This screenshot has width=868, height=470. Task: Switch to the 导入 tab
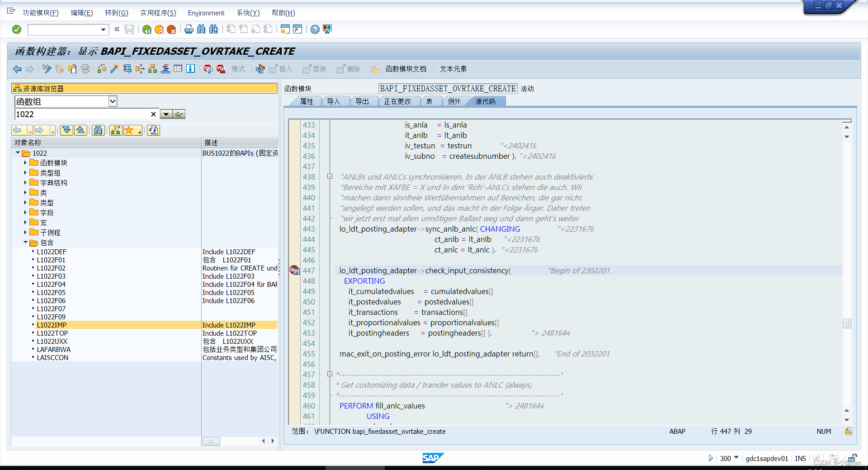pos(335,101)
